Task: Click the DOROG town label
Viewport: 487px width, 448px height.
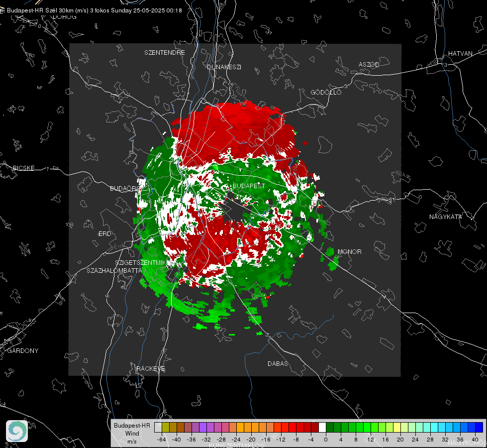Action: (65, 17)
